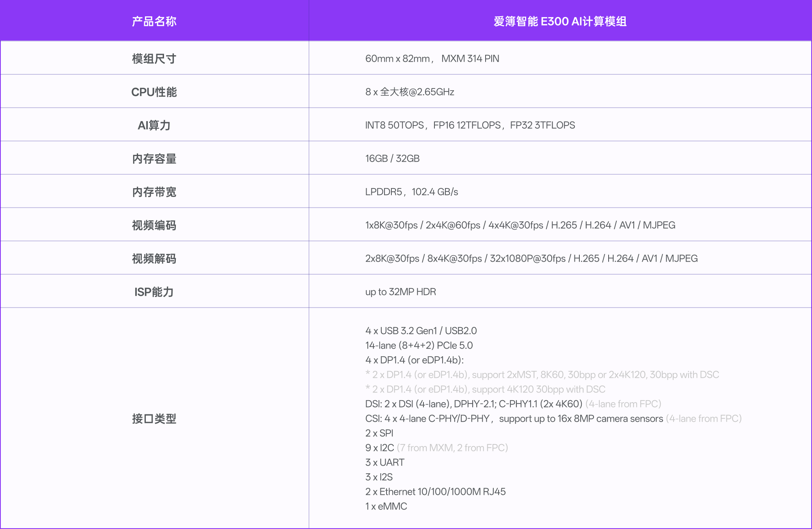Select the up to 32MP HDR value

(x=400, y=292)
